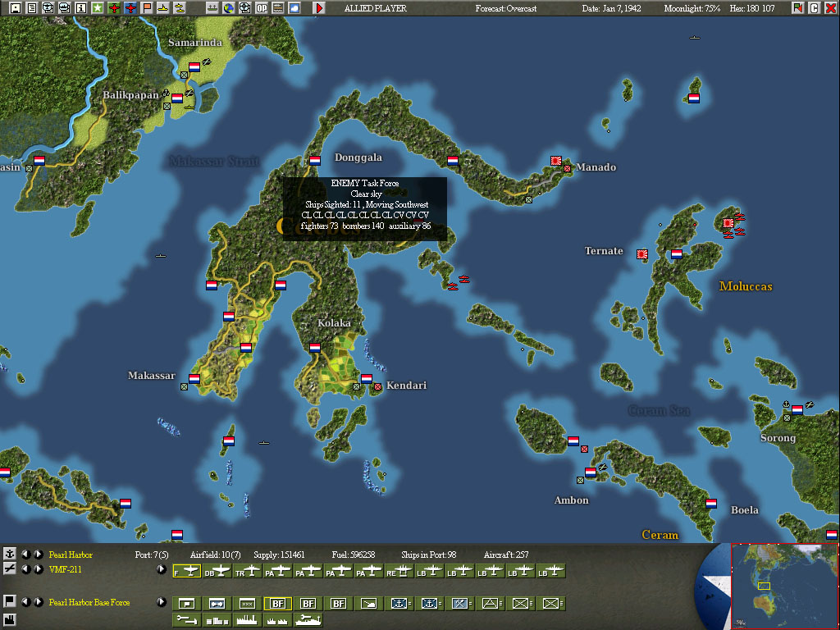The width and height of the screenshot is (840, 630).
Task: Click the OP toolbar icon
Action: pyautogui.click(x=262, y=8)
